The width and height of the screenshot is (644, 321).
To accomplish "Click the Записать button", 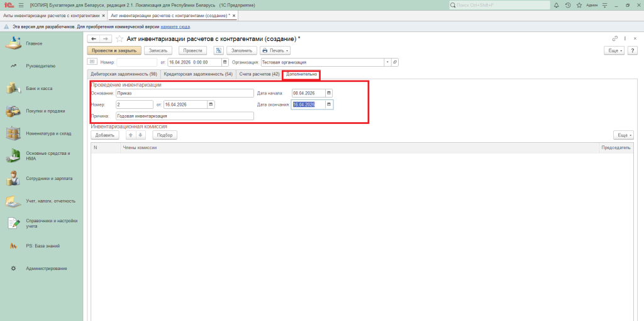I will (x=158, y=50).
